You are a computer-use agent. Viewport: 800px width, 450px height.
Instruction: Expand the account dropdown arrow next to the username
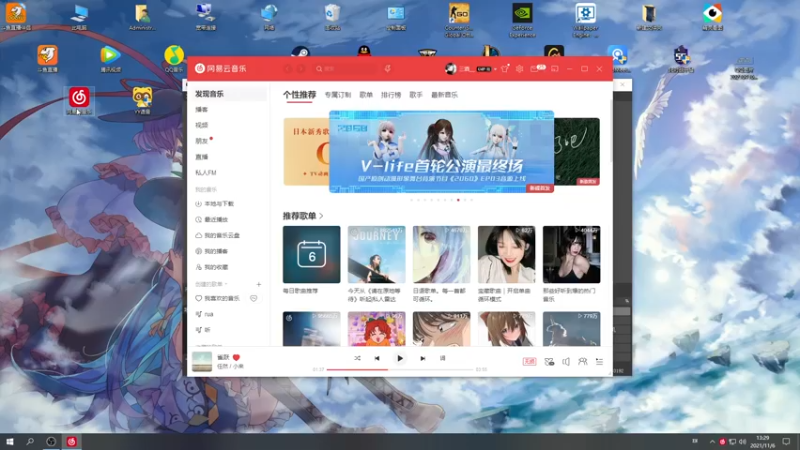(495, 69)
